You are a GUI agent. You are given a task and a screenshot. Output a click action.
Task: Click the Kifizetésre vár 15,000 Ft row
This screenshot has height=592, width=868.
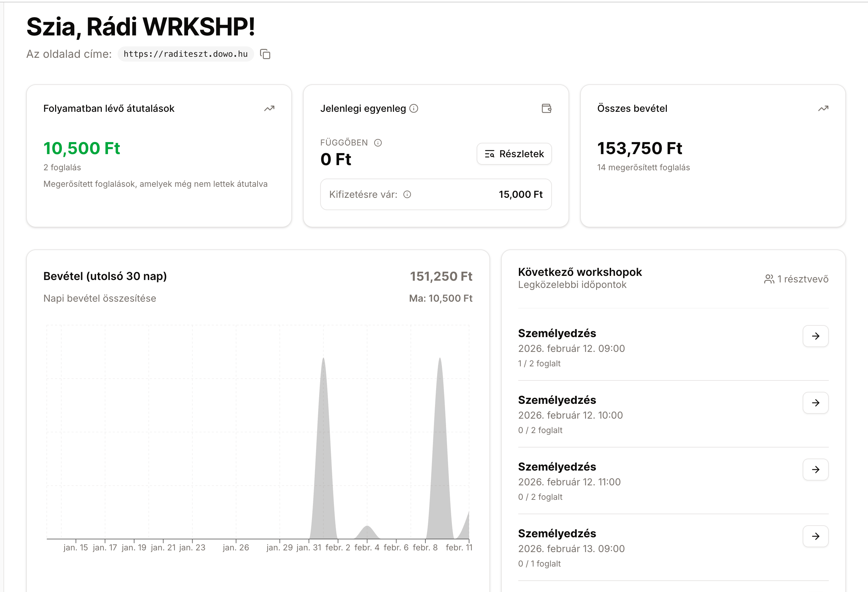tap(435, 195)
